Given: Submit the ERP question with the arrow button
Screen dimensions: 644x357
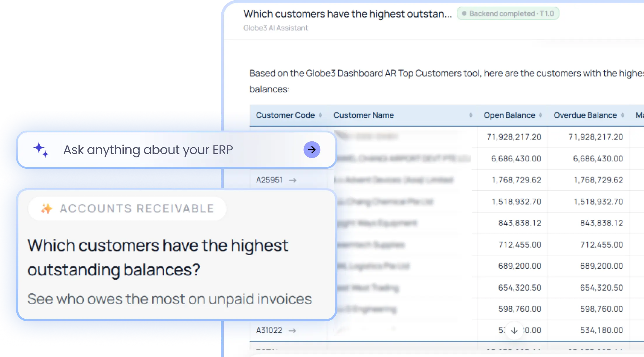Looking at the screenshot, I should point(312,150).
